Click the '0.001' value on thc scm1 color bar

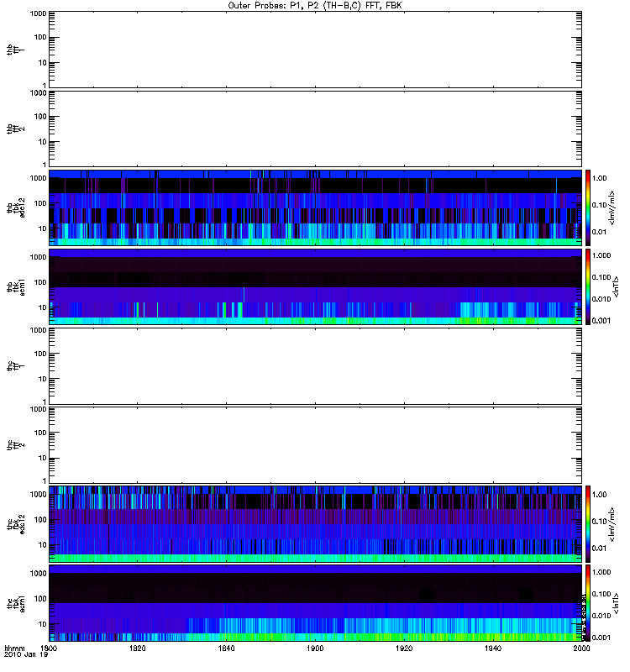point(601,638)
